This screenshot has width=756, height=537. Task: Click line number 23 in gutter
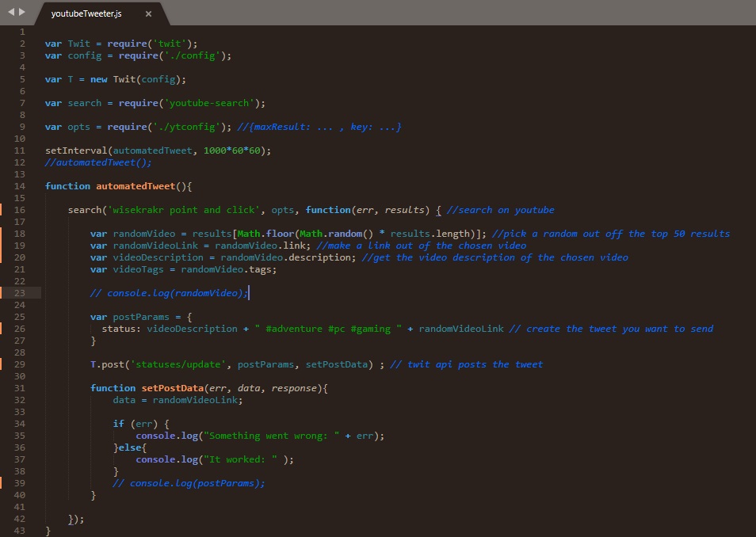pos(19,293)
